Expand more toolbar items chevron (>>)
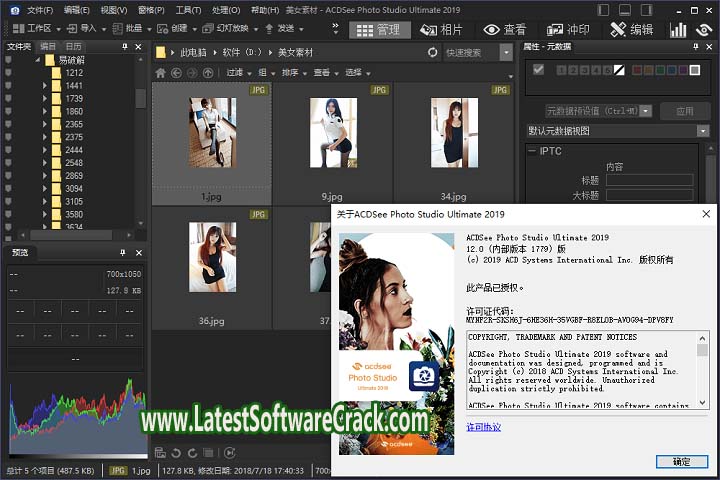 [335, 29]
